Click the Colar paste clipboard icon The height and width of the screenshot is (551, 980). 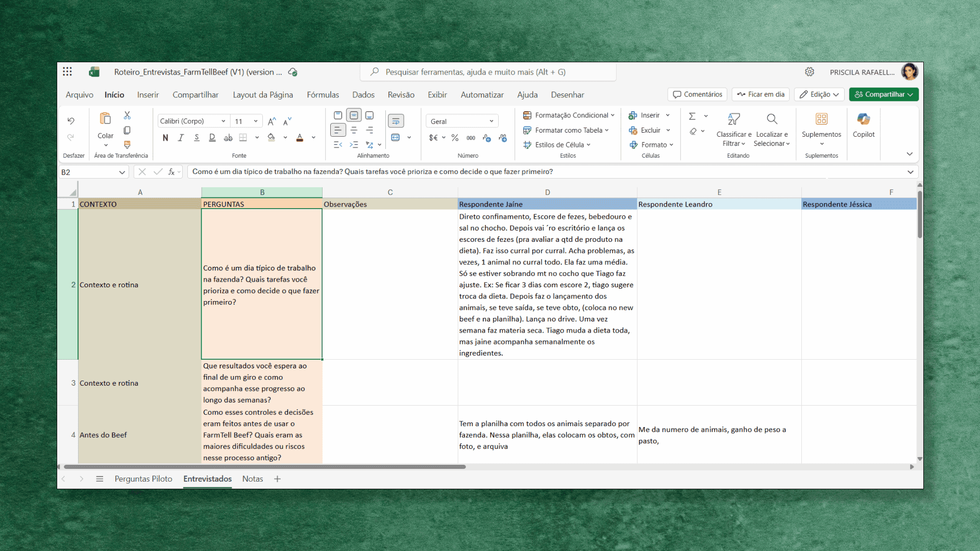tap(106, 119)
